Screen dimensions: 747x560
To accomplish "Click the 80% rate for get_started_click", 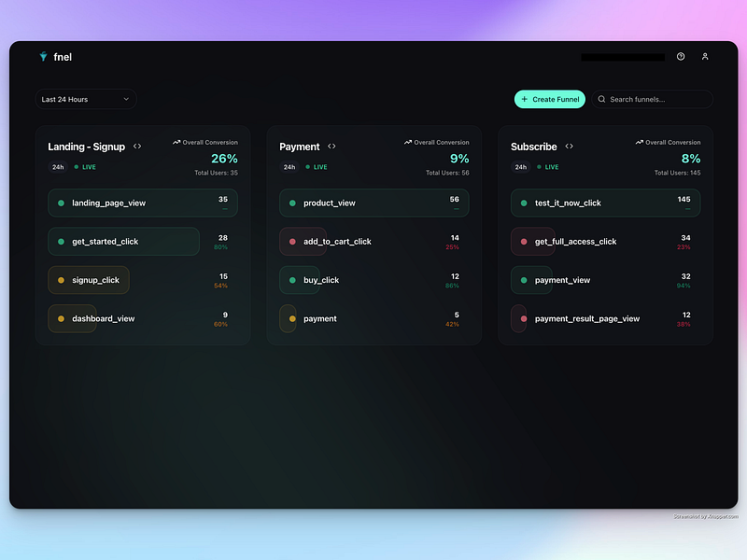I will click(220, 247).
